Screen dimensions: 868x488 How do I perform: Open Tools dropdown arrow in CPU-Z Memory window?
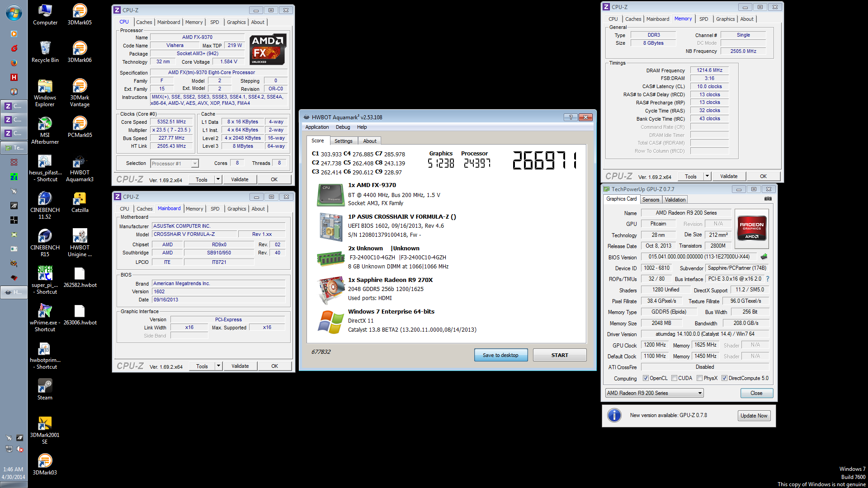(x=707, y=176)
